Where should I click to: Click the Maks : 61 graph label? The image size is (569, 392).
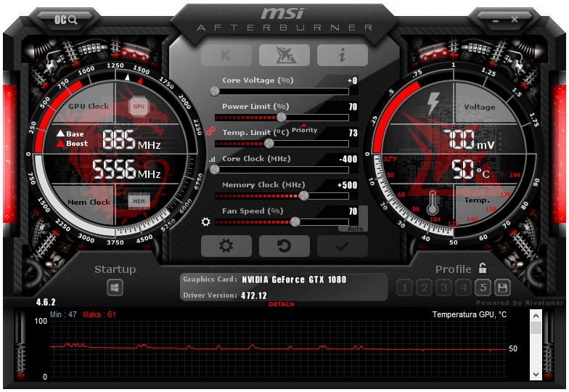click(99, 314)
